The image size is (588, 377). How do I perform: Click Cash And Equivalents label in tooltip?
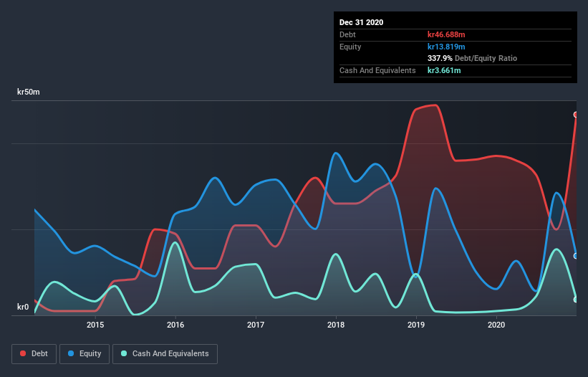(x=377, y=70)
